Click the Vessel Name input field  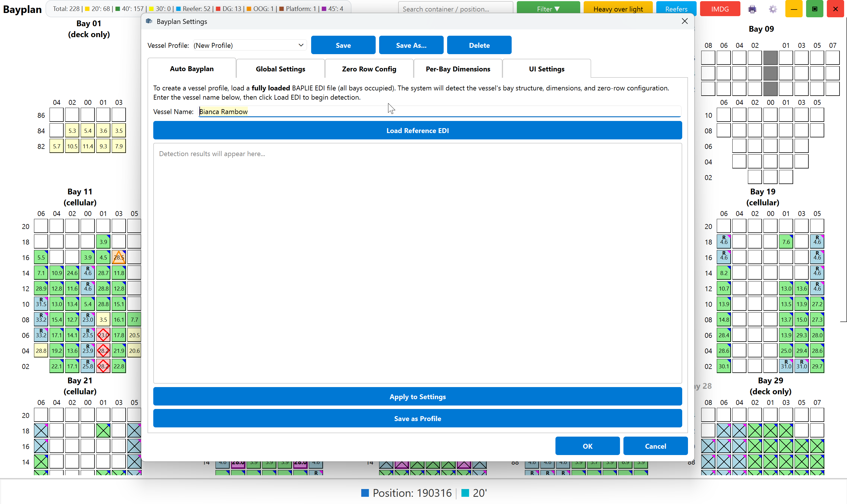point(440,111)
